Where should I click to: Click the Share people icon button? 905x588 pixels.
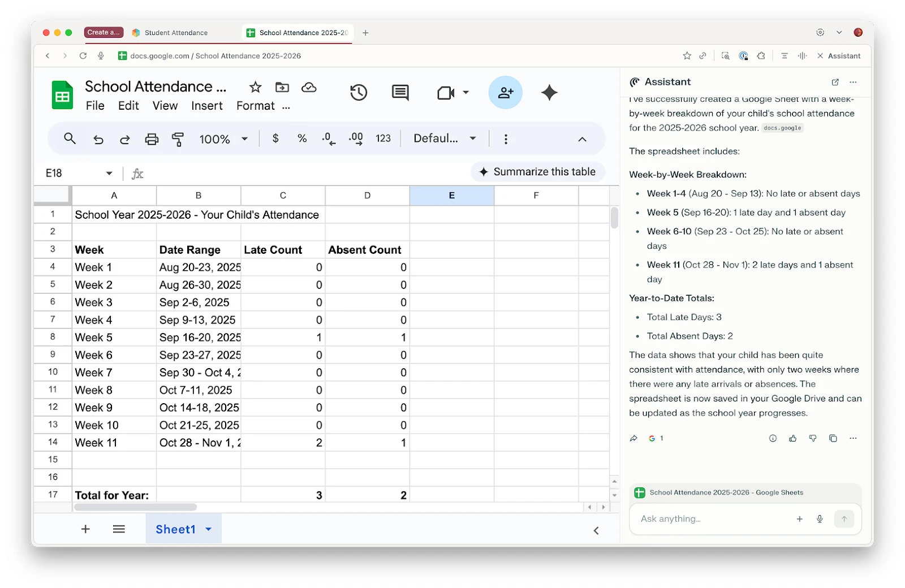[x=505, y=93]
